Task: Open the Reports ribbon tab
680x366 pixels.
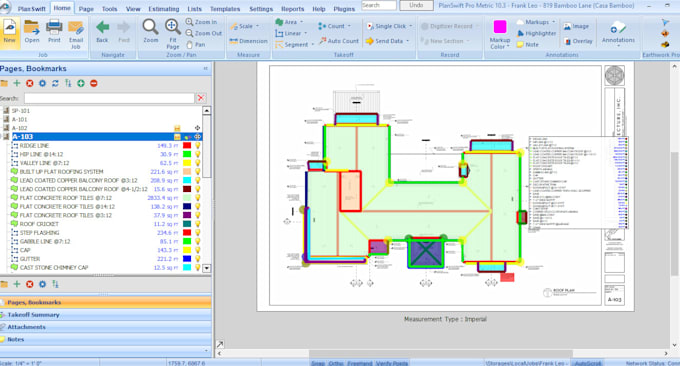Action: coord(293,9)
